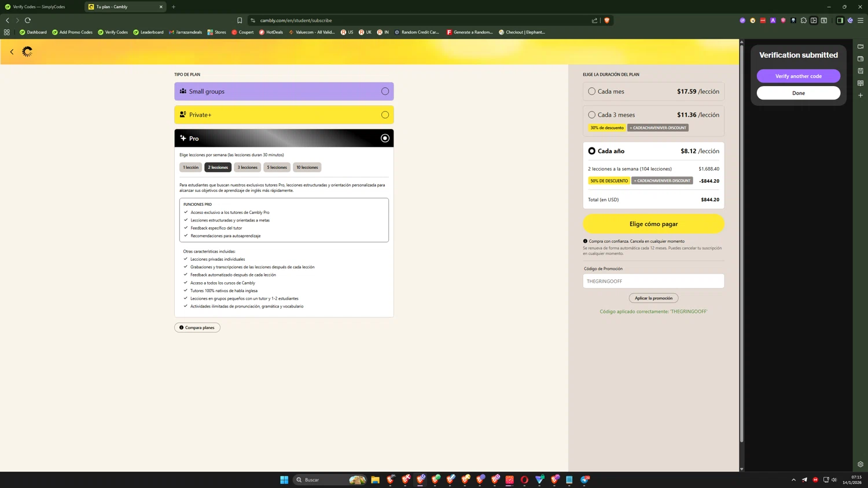868x488 pixels.
Task: Open the Opera browser taskbar icon
Action: click(x=524, y=480)
